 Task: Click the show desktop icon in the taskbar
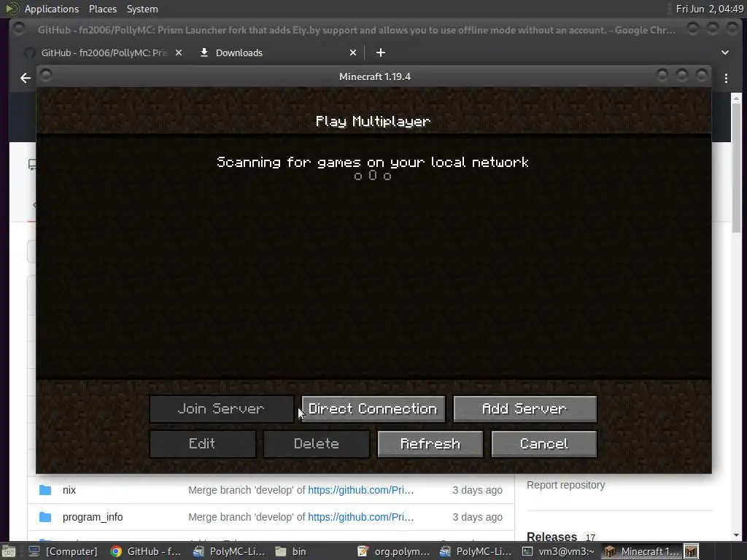[9, 551]
